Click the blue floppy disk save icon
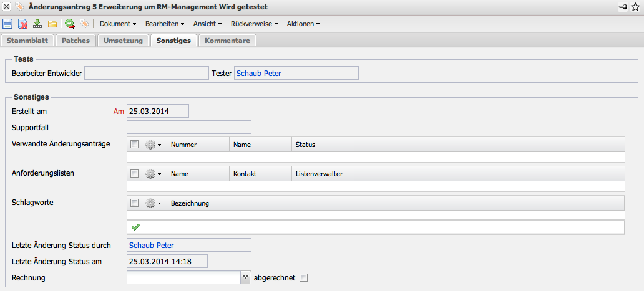Screen dimensions: 644x291 [x=7, y=24]
